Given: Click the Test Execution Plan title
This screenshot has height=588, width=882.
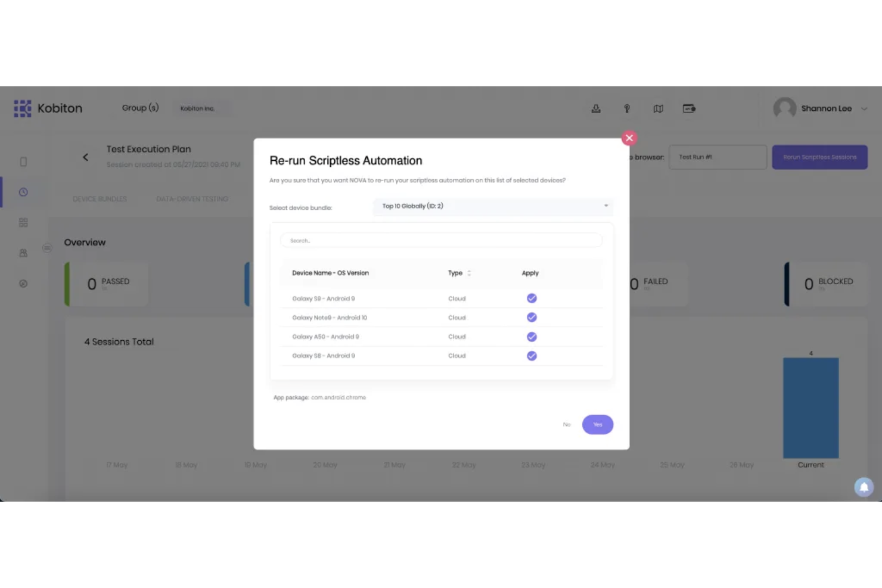Looking at the screenshot, I should pos(149,149).
